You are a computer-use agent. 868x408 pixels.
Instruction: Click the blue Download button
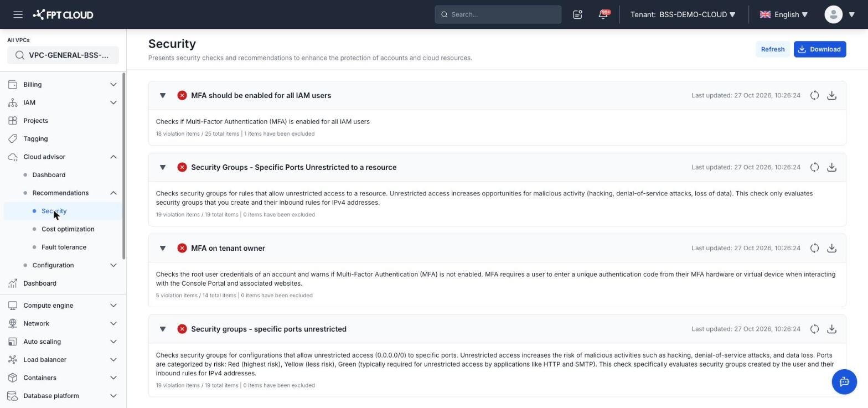pyautogui.click(x=820, y=49)
